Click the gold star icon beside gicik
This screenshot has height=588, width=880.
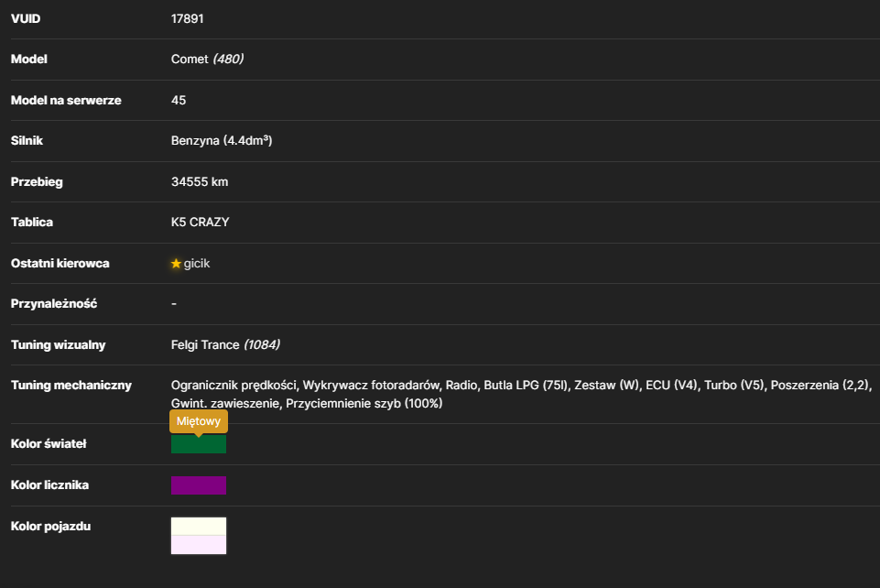(x=176, y=263)
